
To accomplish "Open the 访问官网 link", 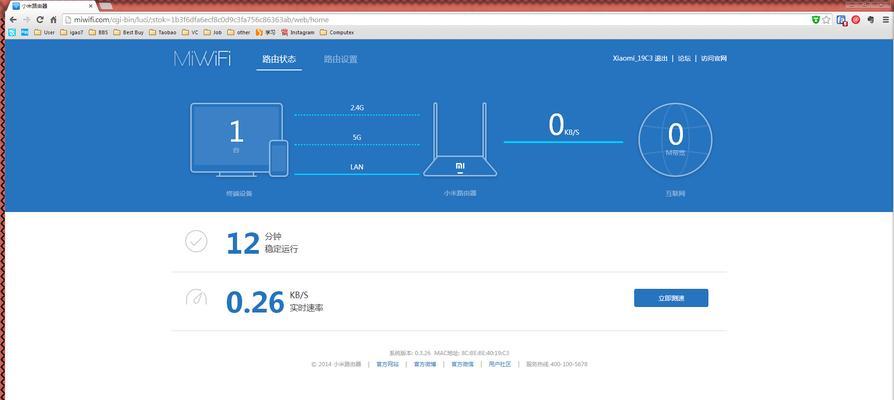I will tap(714, 58).
